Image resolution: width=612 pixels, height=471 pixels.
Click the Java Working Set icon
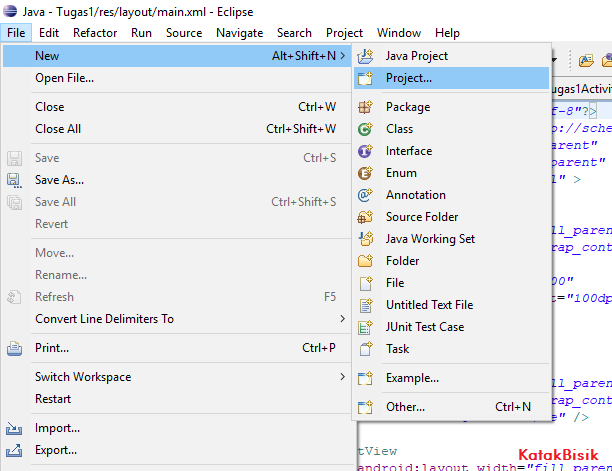pos(365,239)
